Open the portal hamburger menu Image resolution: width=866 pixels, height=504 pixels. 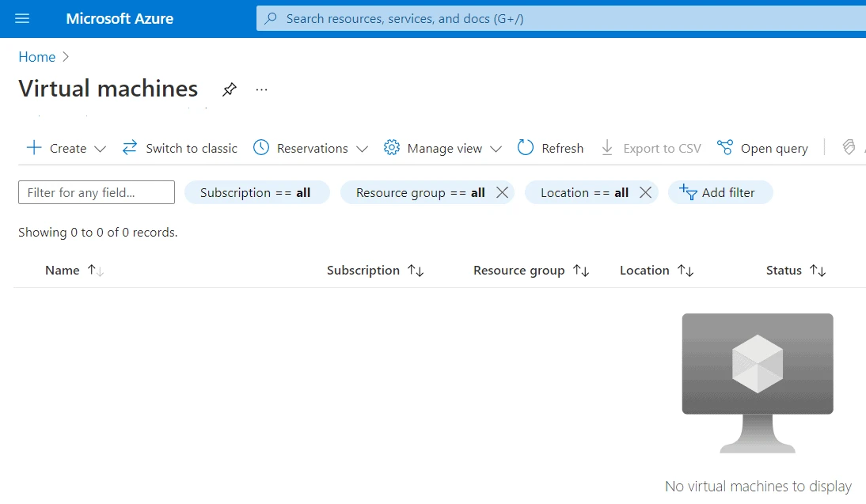tap(21, 18)
